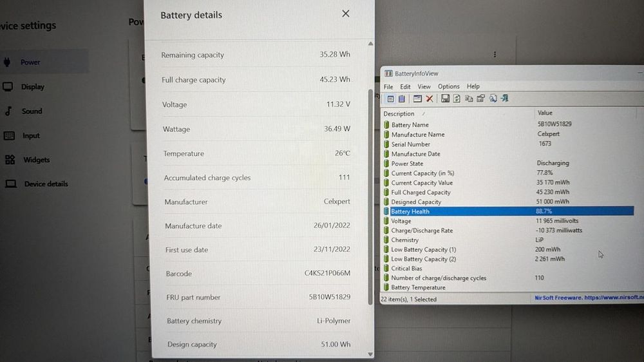
Task: Click battery icon beside Critical Bias row
Action: pyautogui.click(x=386, y=269)
